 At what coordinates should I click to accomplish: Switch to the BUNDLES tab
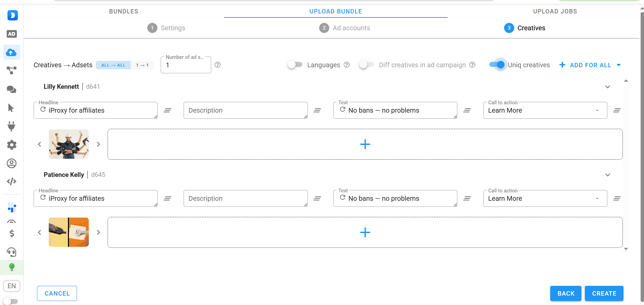[x=123, y=11]
